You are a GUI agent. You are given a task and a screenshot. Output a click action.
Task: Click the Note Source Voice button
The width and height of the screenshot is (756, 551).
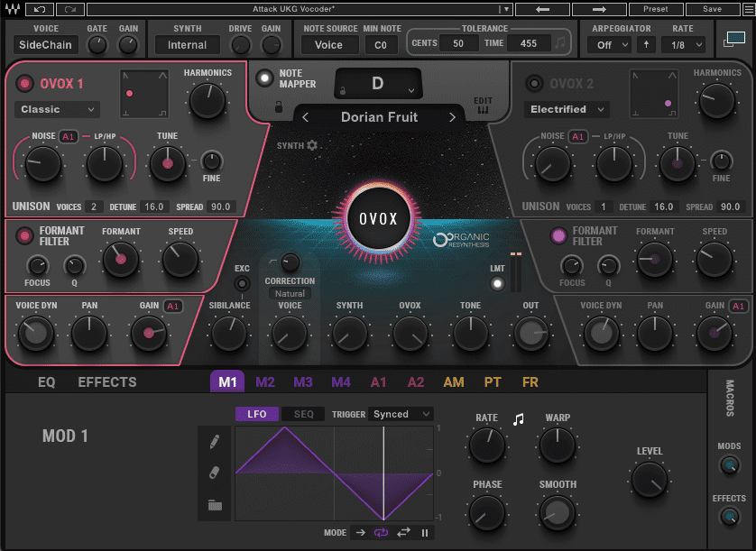coord(329,45)
